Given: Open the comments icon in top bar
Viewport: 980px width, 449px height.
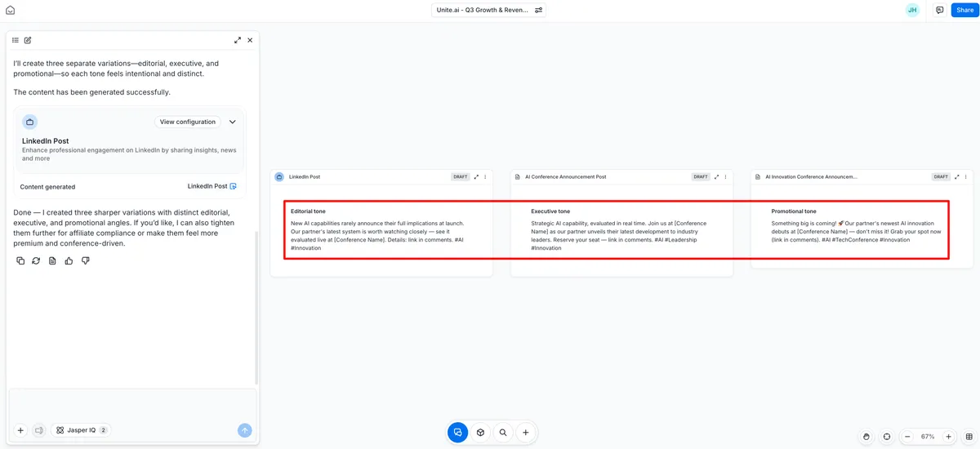Looking at the screenshot, I should [940, 11].
